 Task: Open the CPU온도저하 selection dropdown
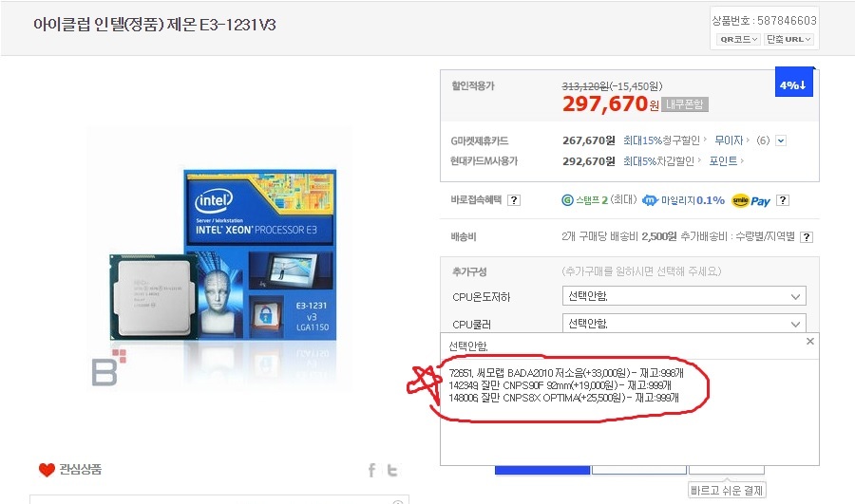click(x=684, y=296)
